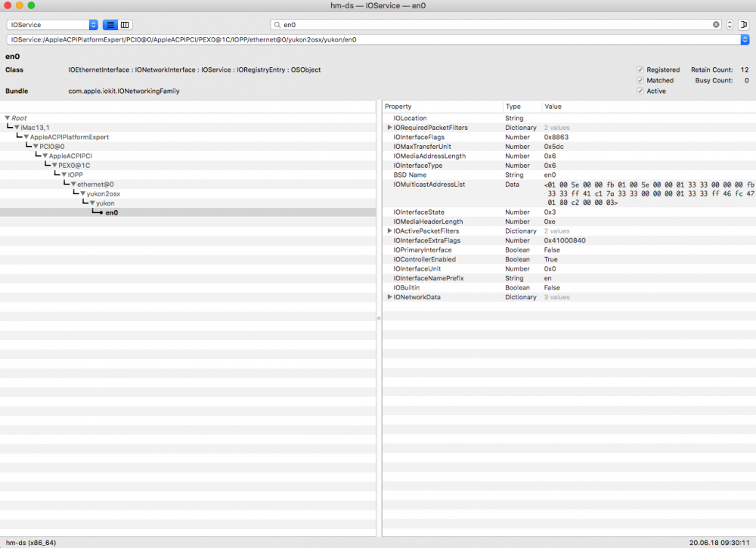Screen dimensions: 756x548
Task: Select the BSD Name property row
Action: click(569, 175)
